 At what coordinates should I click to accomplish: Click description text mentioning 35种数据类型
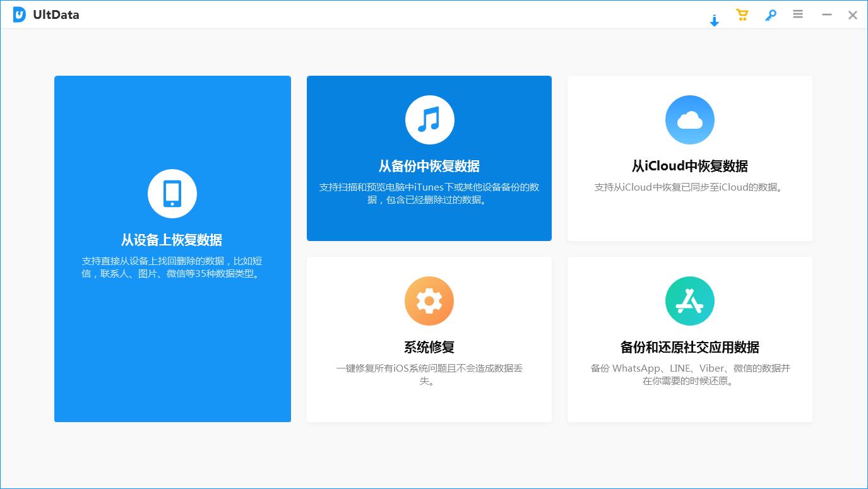pyautogui.click(x=172, y=268)
